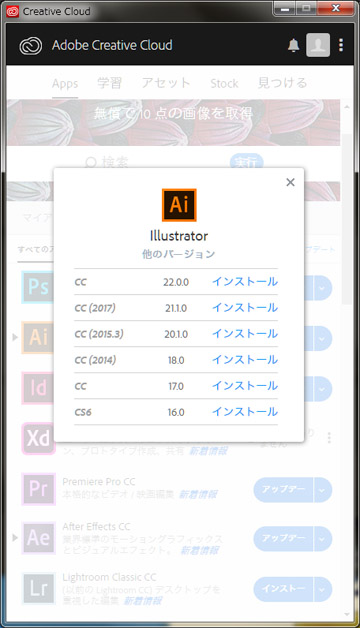Click the scrollbar up arrow
The width and height of the screenshot is (360, 628).
(x=347, y=107)
